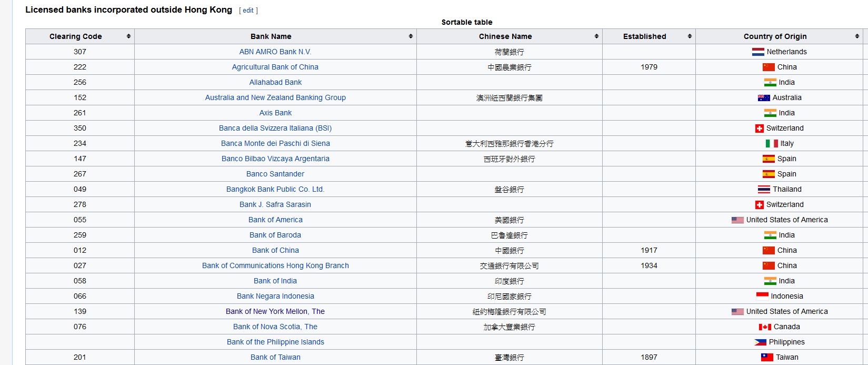
Task: Open Agricultural Bank of China article
Action: (275, 67)
